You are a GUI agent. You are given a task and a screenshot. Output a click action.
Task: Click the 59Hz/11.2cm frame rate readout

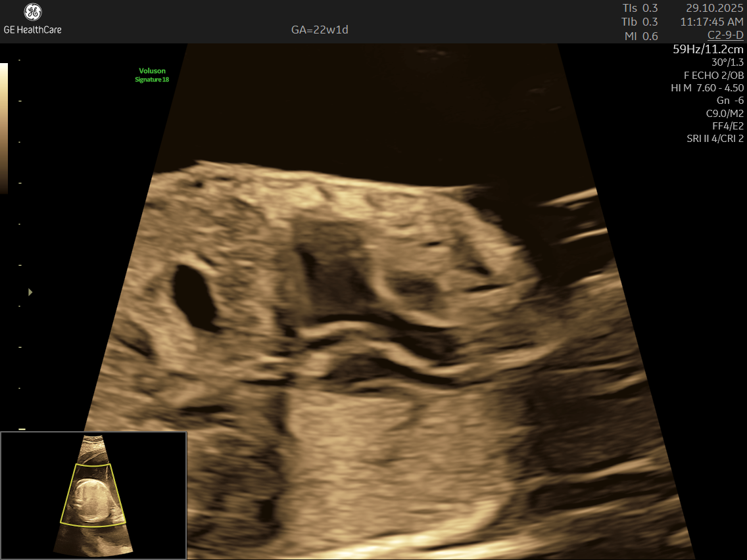pos(708,49)
